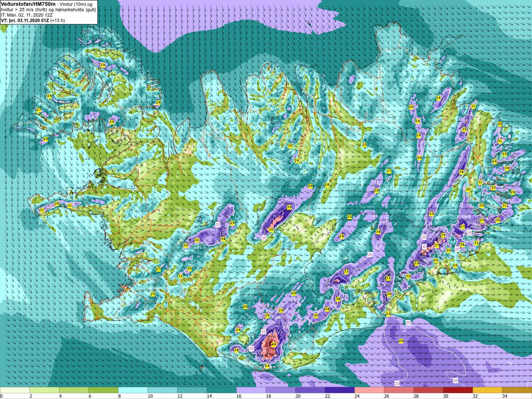Click the pale yellow 0–2 legend swatch
This screenshot has height=399, width=532.
tap(15, 390)
